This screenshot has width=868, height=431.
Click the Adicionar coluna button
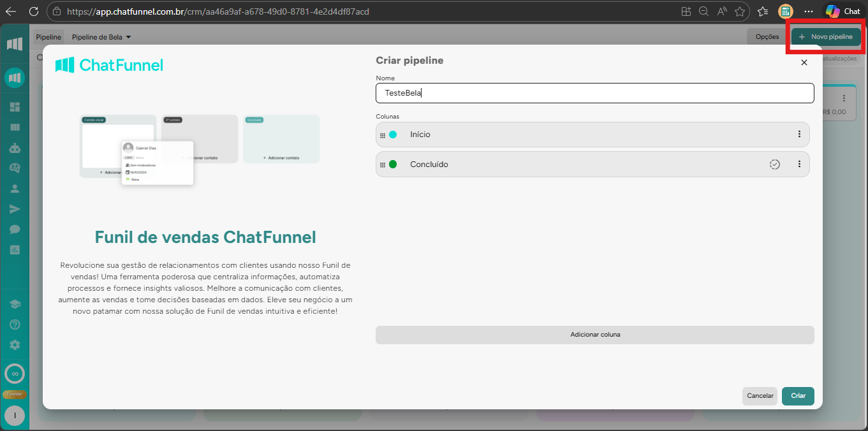pyautogui.click(x=595, y=335)
